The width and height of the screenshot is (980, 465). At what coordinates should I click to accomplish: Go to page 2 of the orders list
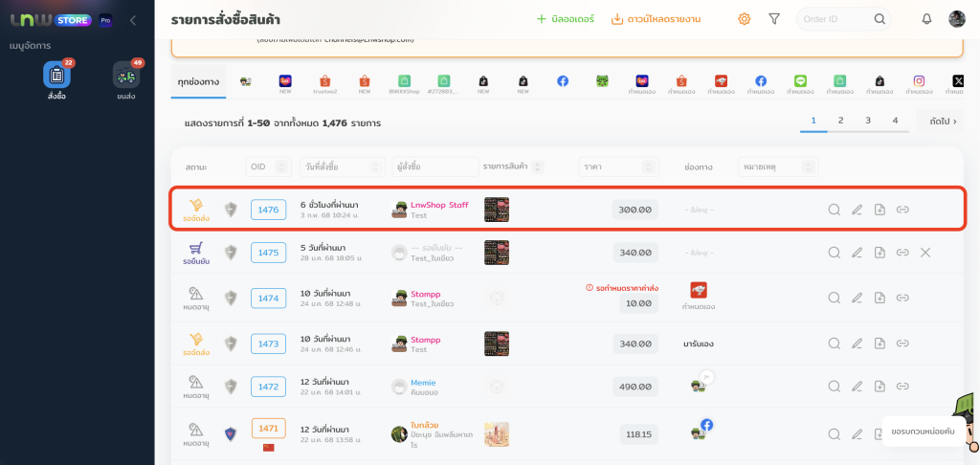pyautogui.click(x=840, y=121)
